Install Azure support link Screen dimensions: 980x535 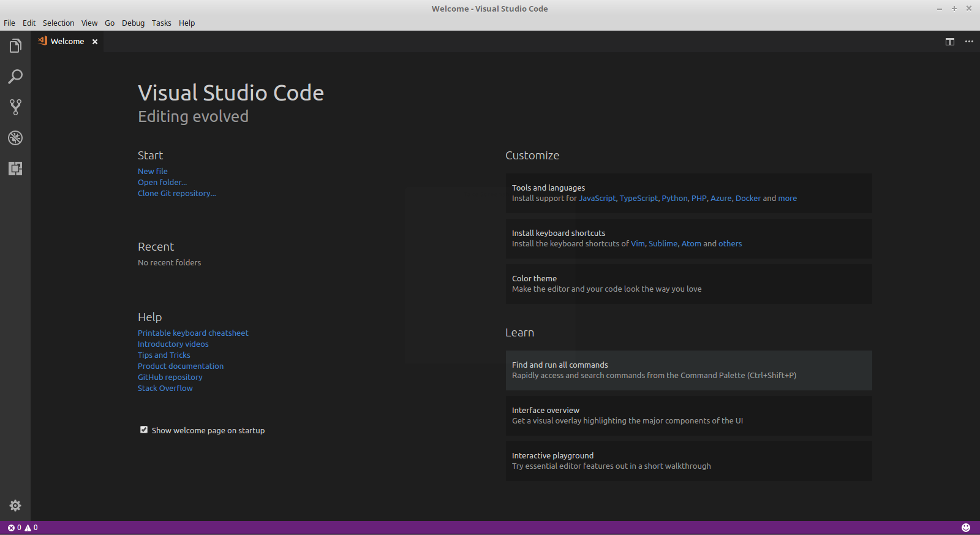tap(721, 198)
